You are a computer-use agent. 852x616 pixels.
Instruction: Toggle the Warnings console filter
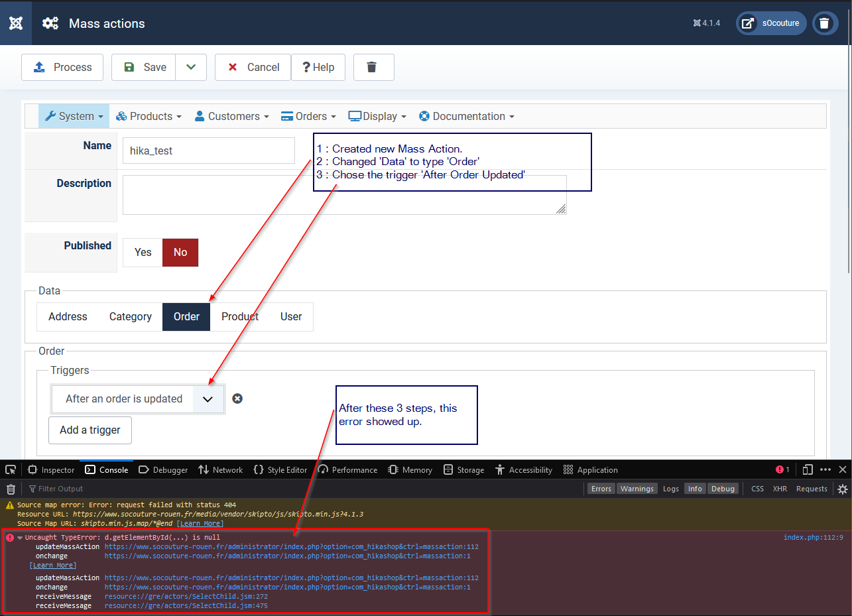[x=637, y=489]
